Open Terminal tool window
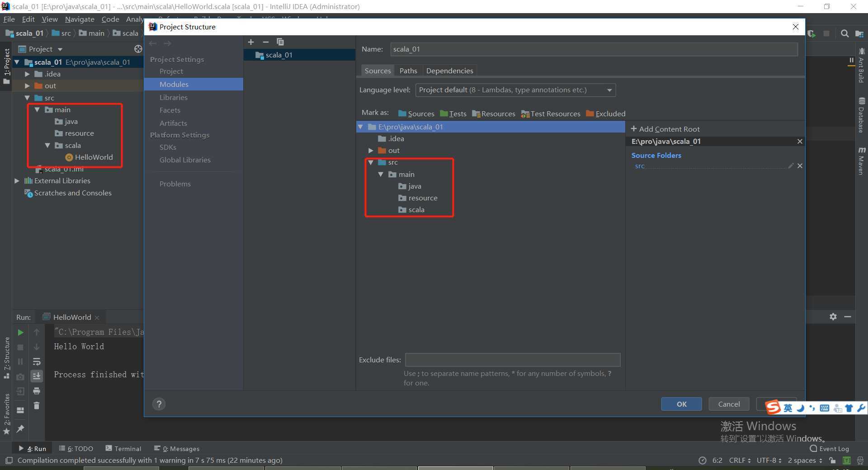Screen dimensions: 868x470 point(123,448)
